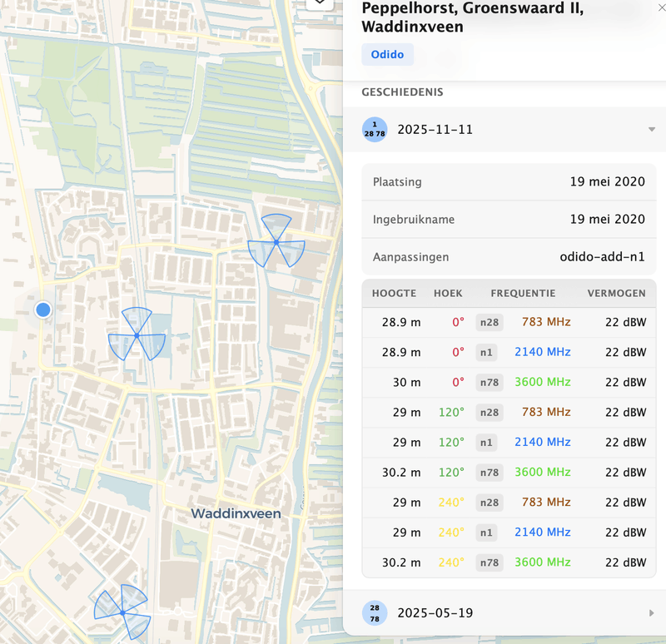Click 783 MHz in the 240° row
Screen dimensions: 666x644
coord(546,503)
